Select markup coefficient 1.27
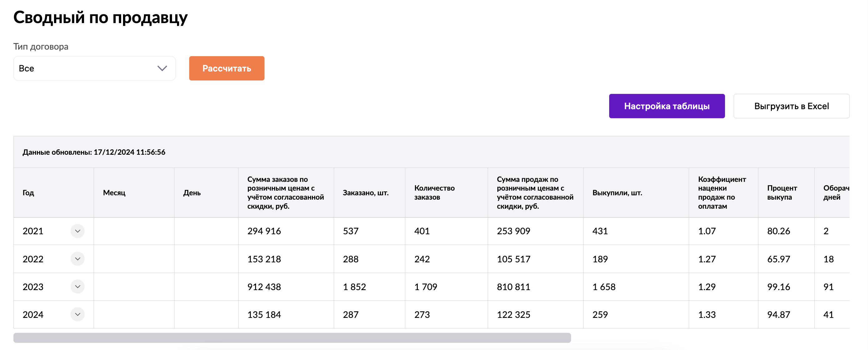The image size is (868, 350). [707, 259]
